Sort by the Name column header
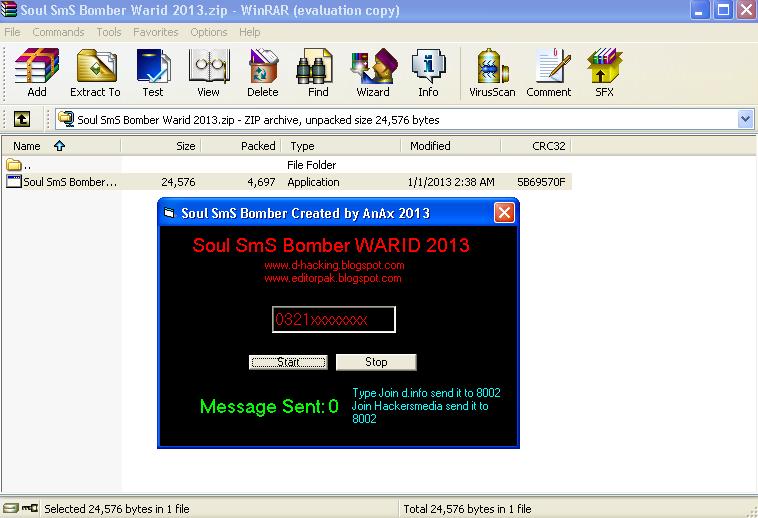This screenshot has height=518, width=758. [61, 146]
